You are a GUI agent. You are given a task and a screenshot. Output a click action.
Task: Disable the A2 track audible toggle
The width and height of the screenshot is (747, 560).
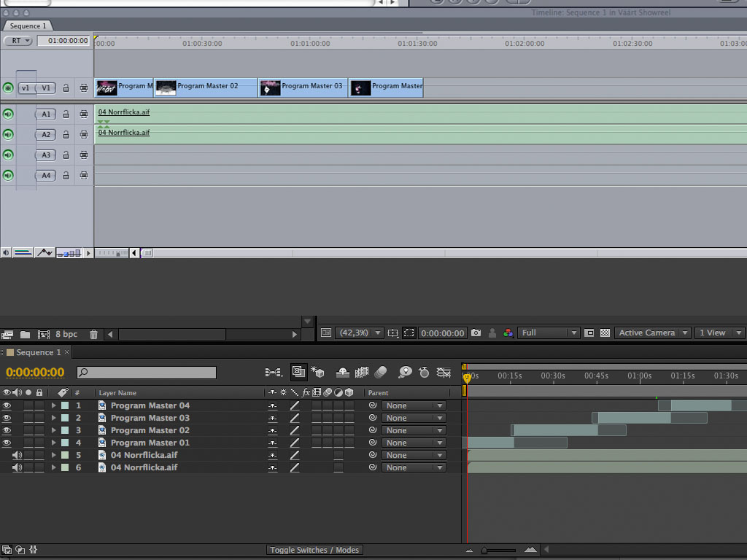pyautogui.click(x=8, y=135)
